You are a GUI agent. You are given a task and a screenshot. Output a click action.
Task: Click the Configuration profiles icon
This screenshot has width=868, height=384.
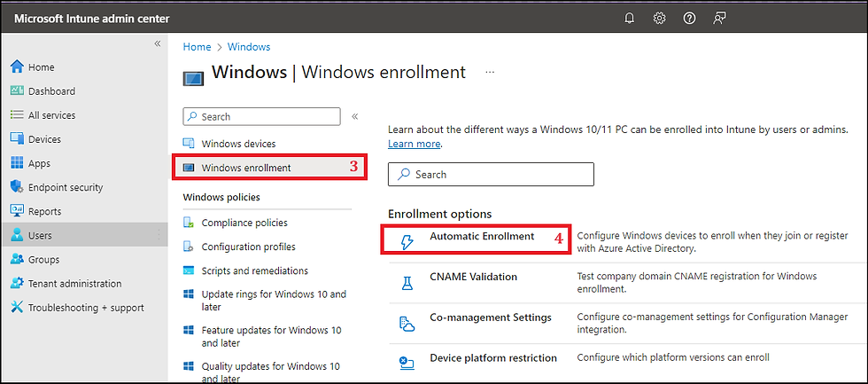click(189, 247)
